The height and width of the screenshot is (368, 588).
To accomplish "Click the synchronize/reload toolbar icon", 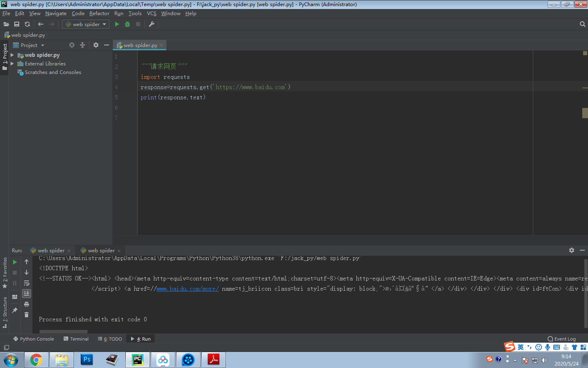I will [27, 24].
